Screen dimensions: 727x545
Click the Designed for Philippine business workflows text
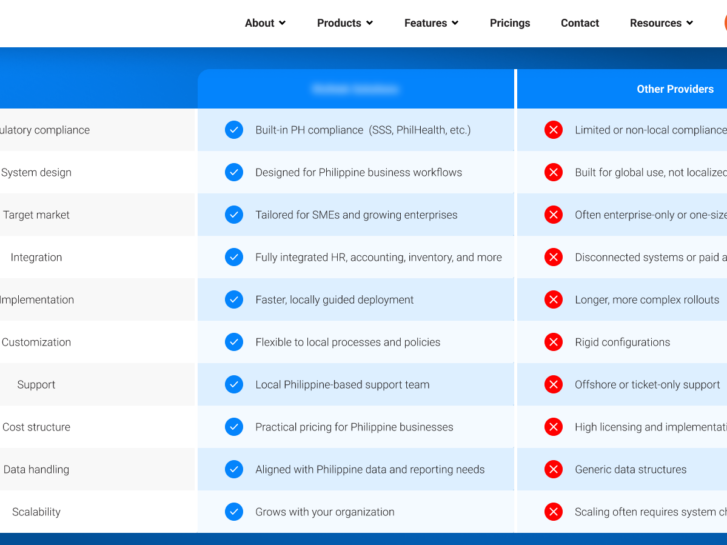[358, 172]
